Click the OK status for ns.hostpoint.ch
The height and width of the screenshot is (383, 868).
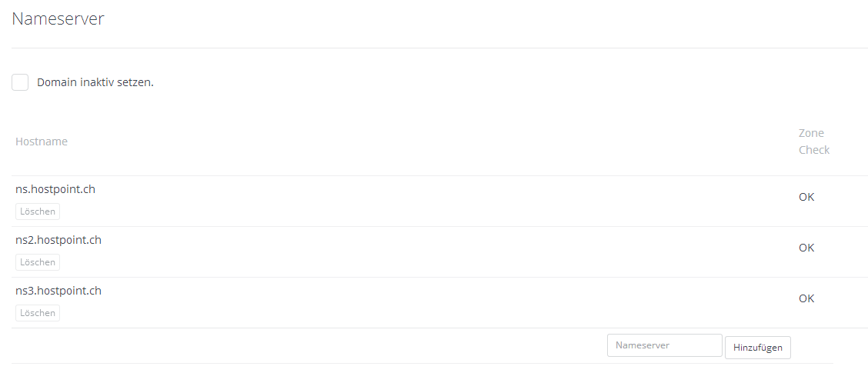[806, 197]
